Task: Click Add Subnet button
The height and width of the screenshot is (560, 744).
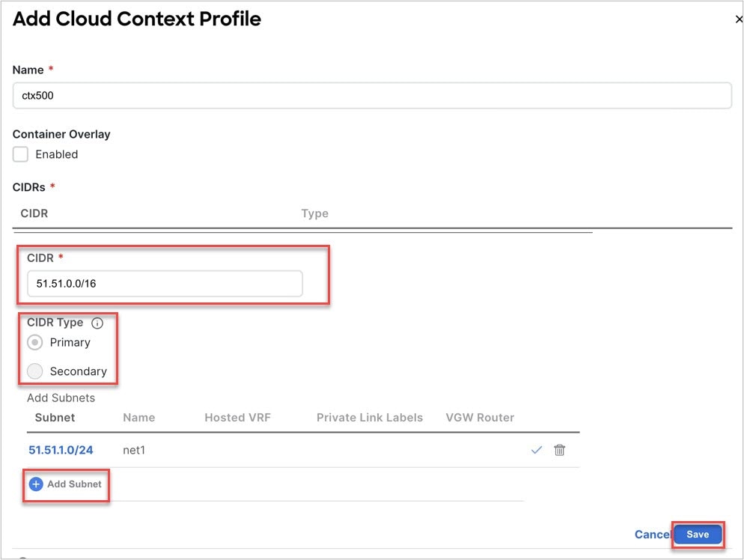Action: [65, 484]
